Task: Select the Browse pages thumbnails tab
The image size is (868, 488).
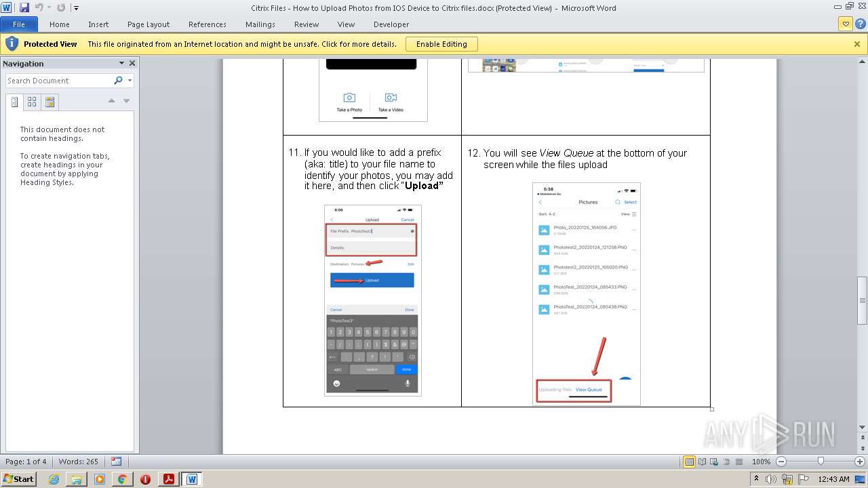Action: pyautogui.click(x=32, y=102)
